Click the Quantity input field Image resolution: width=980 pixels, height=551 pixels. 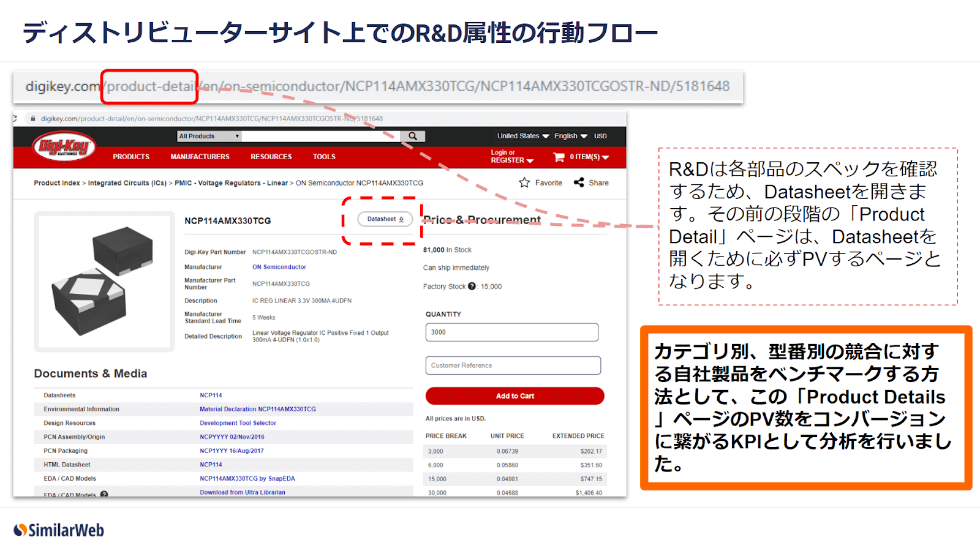tap(511, 332)
